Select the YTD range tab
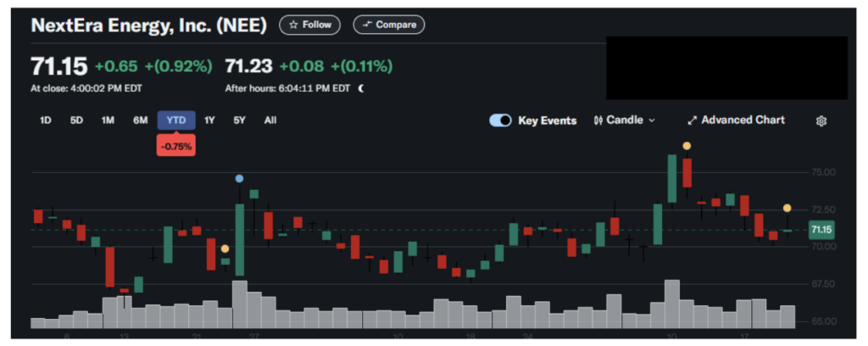Viewport: 868px width, 346px height. pyautogui.click(x=176, y=120)
